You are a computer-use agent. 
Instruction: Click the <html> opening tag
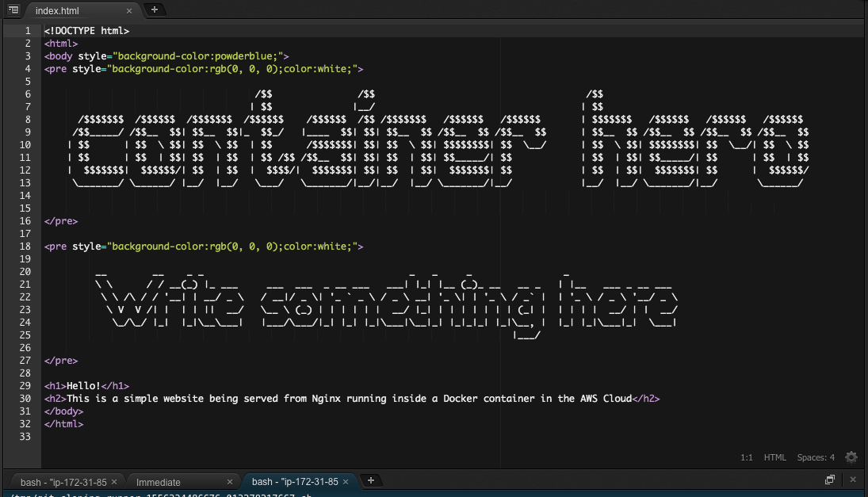[x=61, y=43]
